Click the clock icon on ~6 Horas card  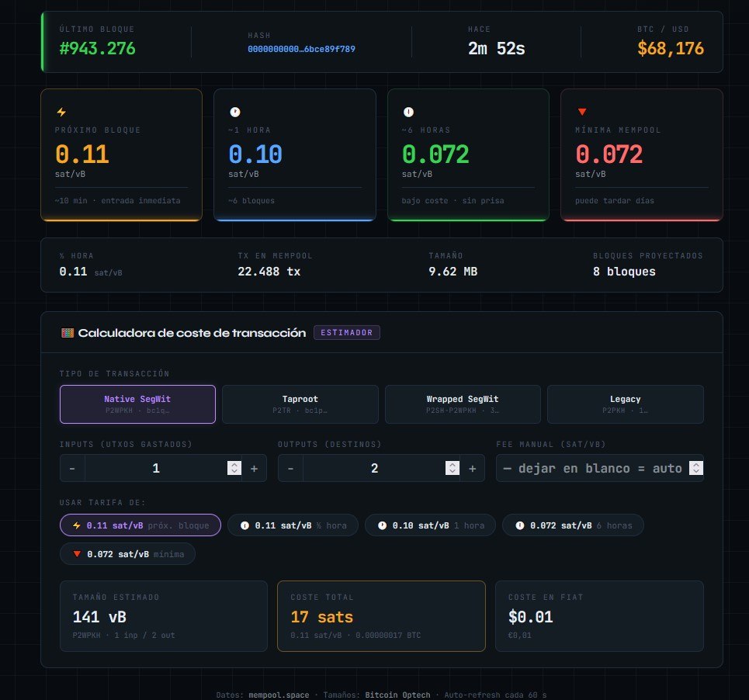[x=408, y=112]
